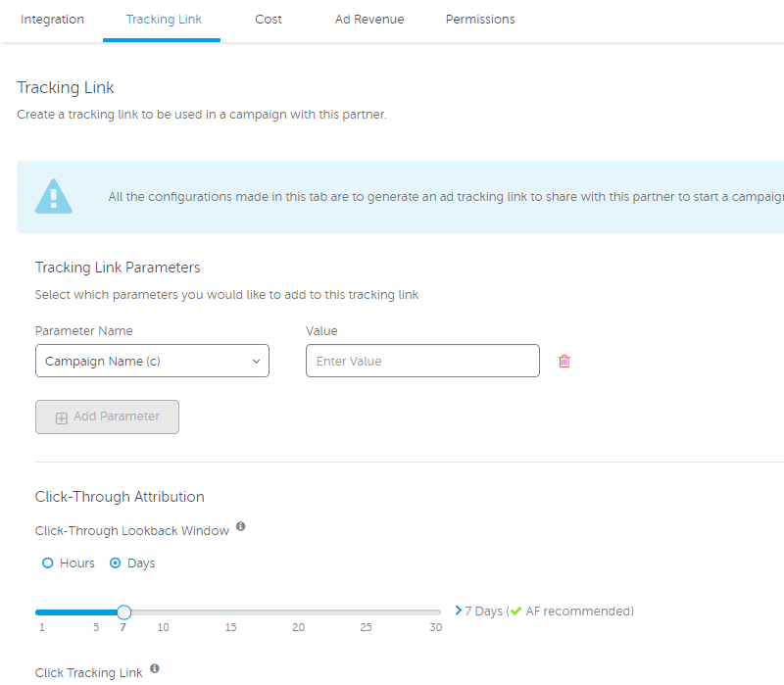Click info icon beside Click-Through Lookback Window
Screen dimensions: 784x685
(x=241, y=527)
